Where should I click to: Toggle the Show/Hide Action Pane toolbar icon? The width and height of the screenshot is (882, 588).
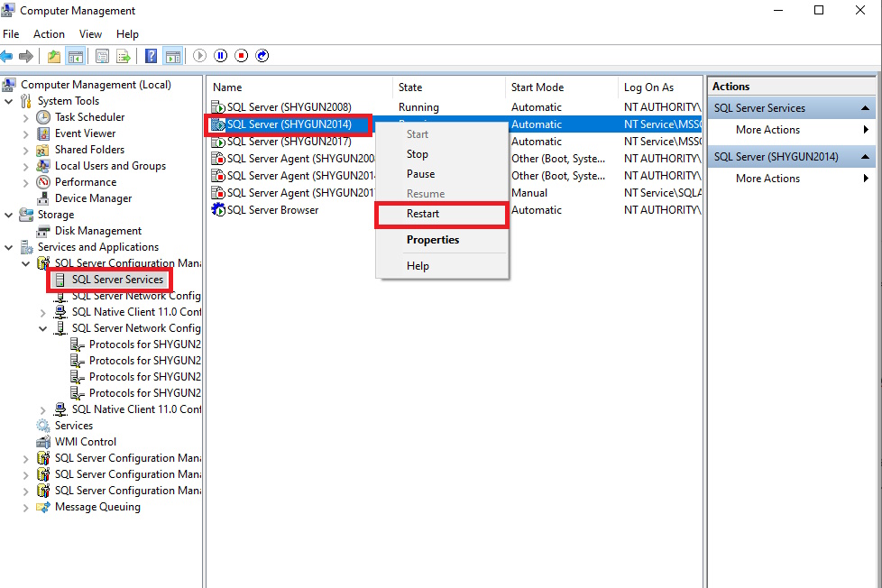[172, 56]
